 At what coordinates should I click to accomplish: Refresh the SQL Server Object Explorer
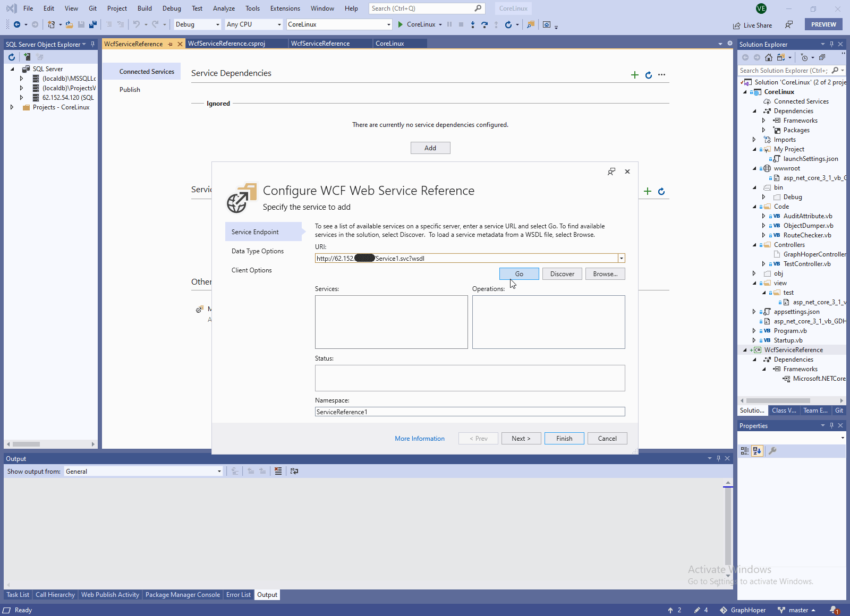[12, 57]
